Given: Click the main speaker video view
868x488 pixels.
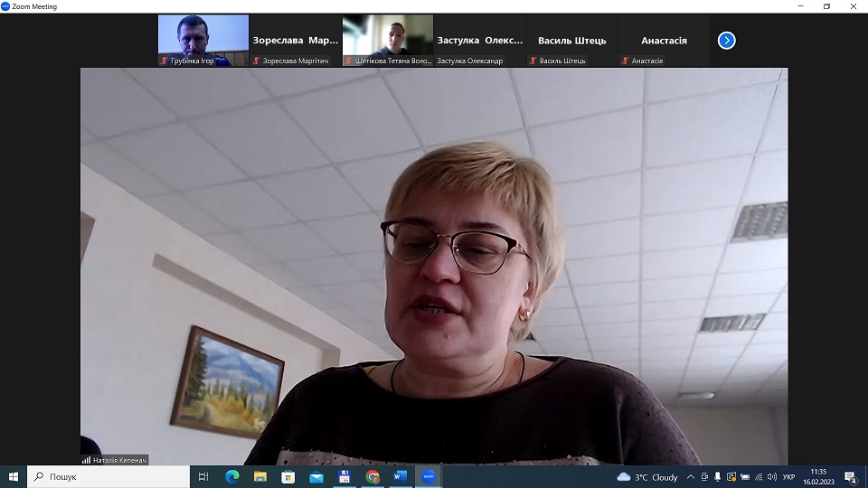Looking at the screenshot, I should (434, 266).
